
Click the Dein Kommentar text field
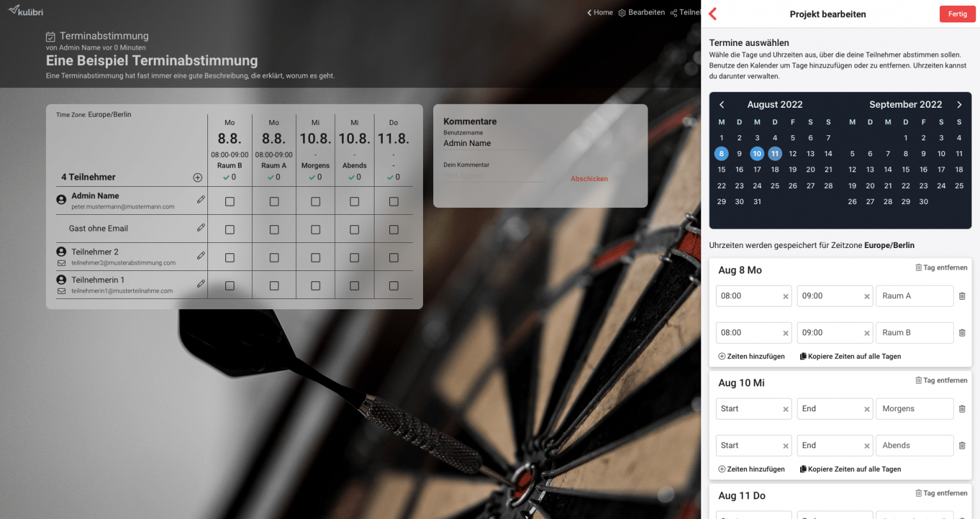[494, 176]
